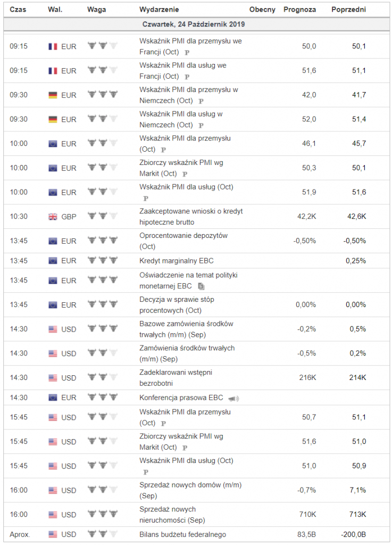The height and width of the screenshot is (545, 392).
Task: Open Zaakceptowane wnioski o kredyt hipoteczne event
Action: pyautogui.click(x=191, y=217)
